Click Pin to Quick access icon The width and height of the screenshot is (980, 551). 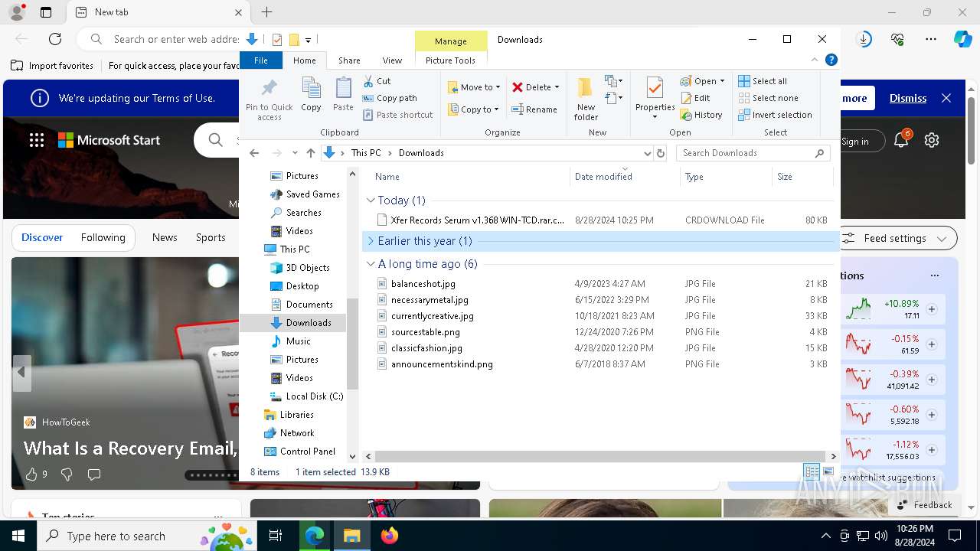pyautogui.click(x=269, y=99)
